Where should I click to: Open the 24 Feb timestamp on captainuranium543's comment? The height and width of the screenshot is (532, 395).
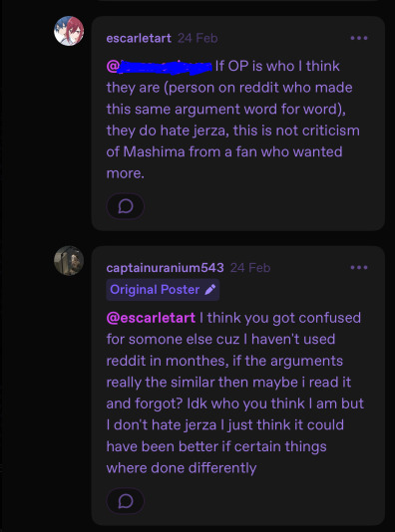coord(250,268)
